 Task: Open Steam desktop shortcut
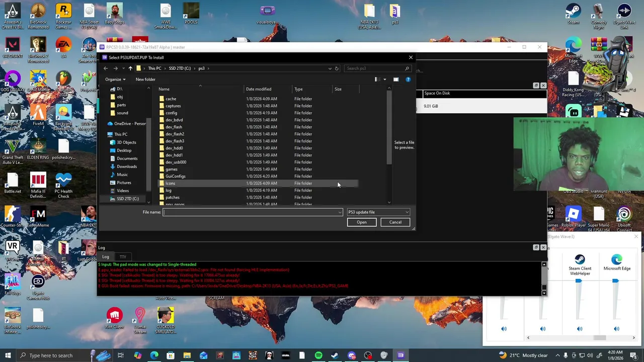coord(573,15)
